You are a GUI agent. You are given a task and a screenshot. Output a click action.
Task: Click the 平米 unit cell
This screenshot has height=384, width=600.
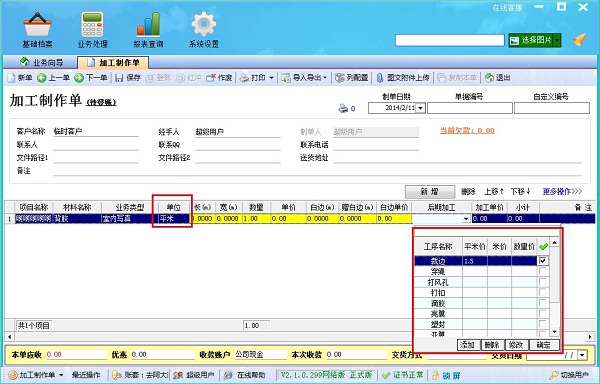(174, 219)
